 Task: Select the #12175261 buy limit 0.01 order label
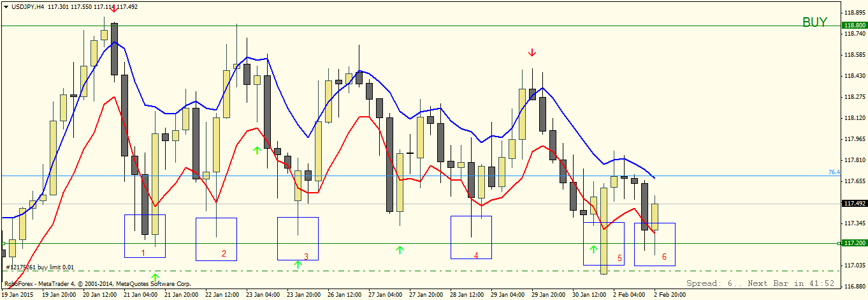click(40, 267)
